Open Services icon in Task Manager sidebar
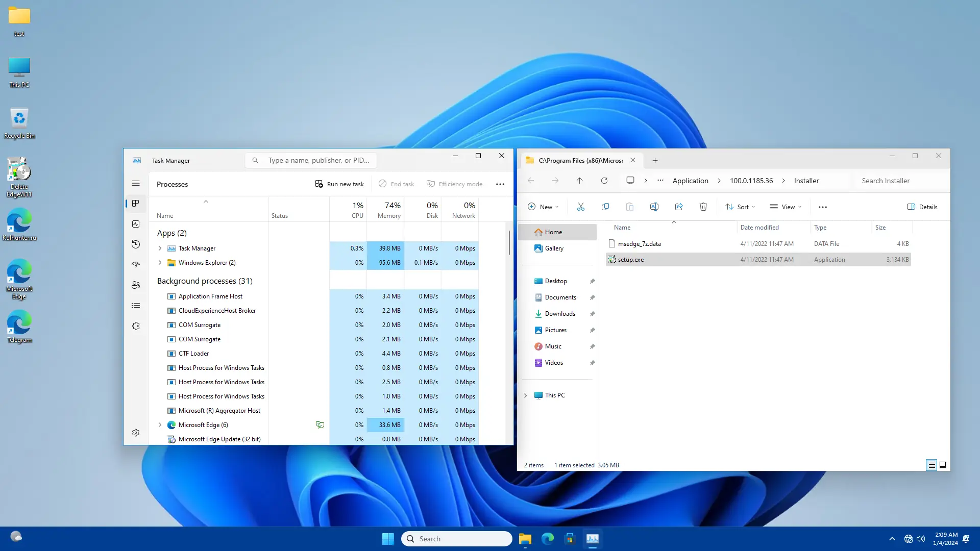The width and height of the screenshot is (980, 551). click(136, 326)
